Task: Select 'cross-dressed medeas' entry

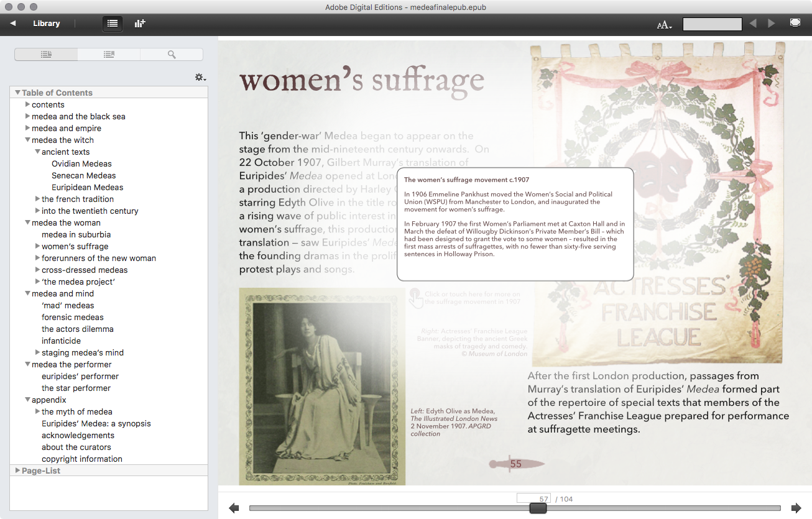Action: [85, 270]
